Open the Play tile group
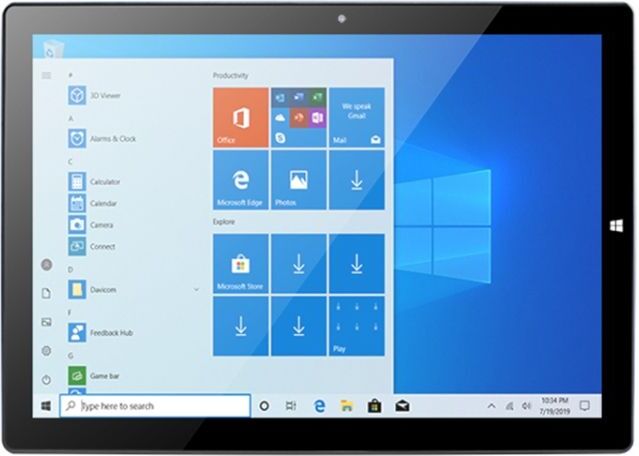The image size is (639, 456). tap(356, 326)
